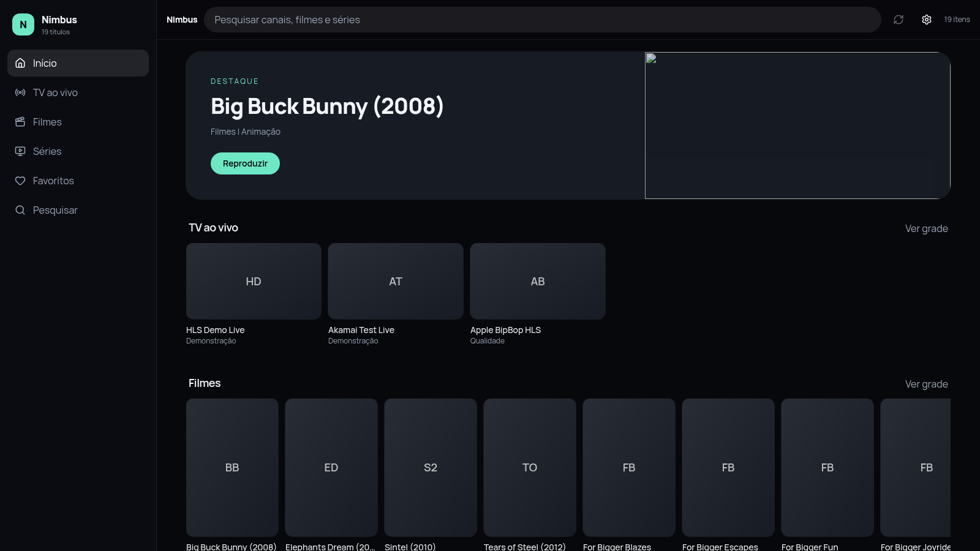Image resolution: width=980 pixels, height=551 pixels.
Task: Open the For Bigger Escapes poster
Action: (x=728, y=468)
